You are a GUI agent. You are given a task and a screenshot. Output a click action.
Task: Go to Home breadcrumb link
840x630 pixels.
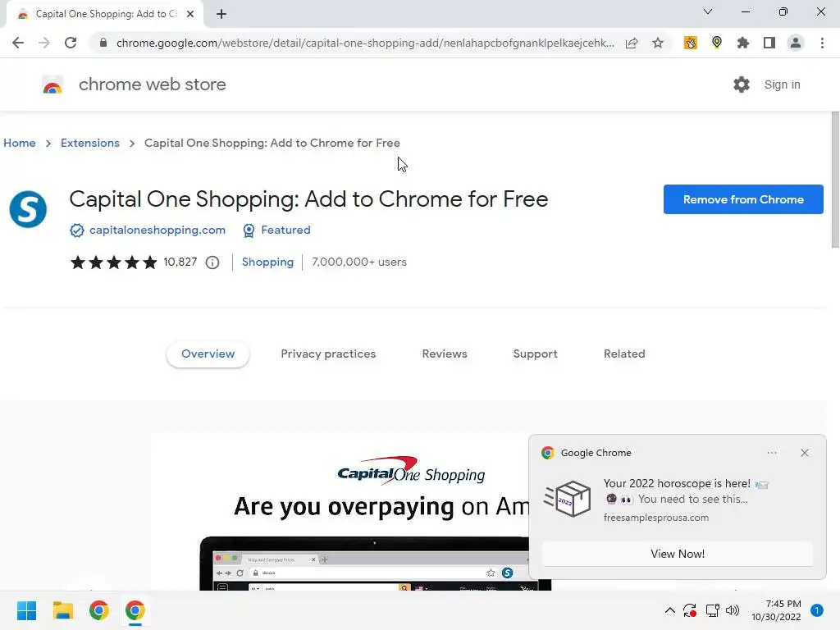click(x=20, y=143)
